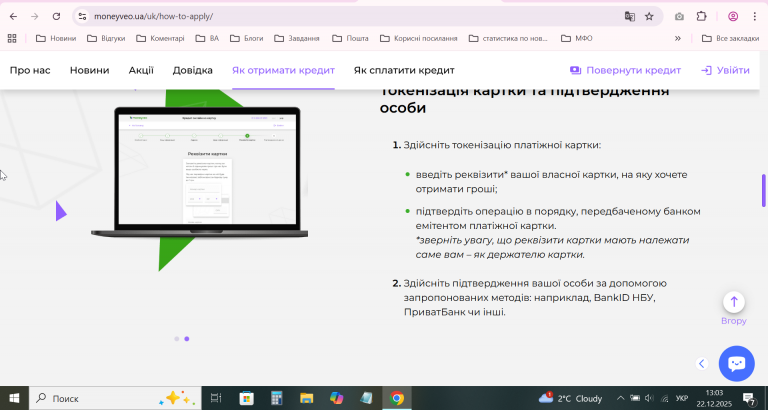Click the translate page icon
Image resolution: width=768 pixels, height=410 pixels.
click(x=629, y=16)
